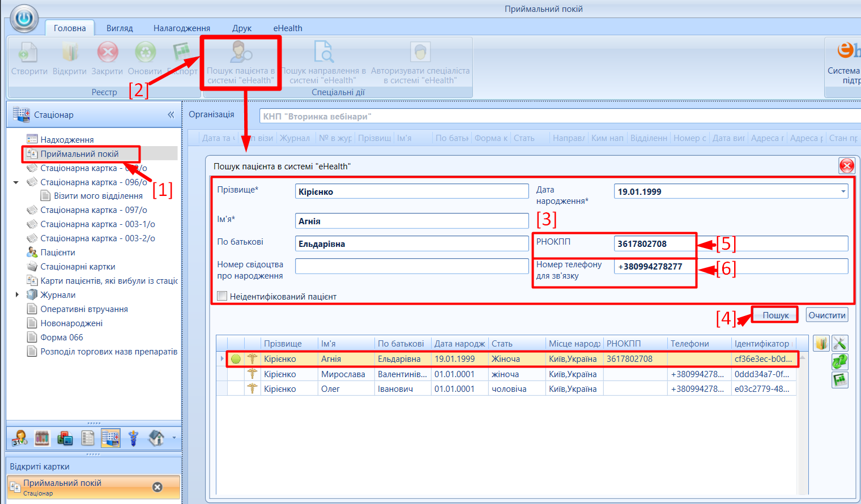The height and width of the screenshot is (504, 861).
Task: Click the Пошук button
Action: coord(775,315)
